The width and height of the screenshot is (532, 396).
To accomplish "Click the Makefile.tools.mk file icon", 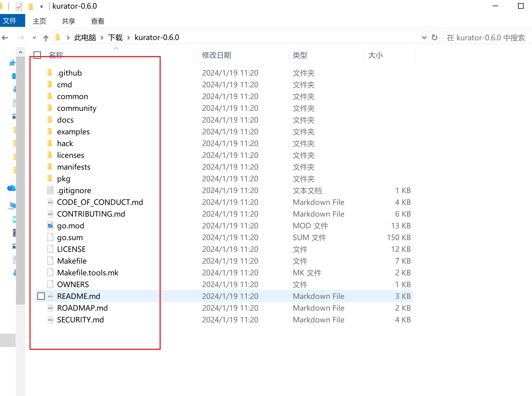I will 50,273.
